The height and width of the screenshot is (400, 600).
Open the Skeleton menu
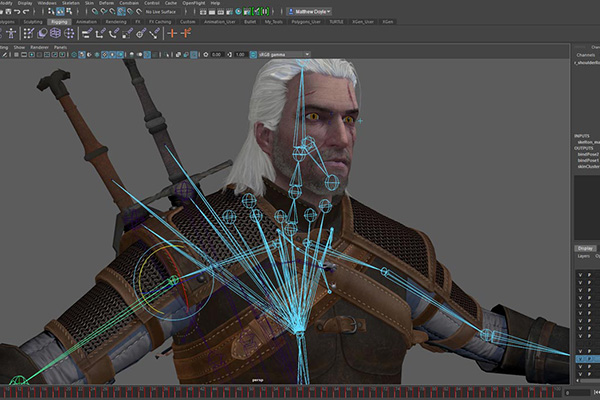71,3
